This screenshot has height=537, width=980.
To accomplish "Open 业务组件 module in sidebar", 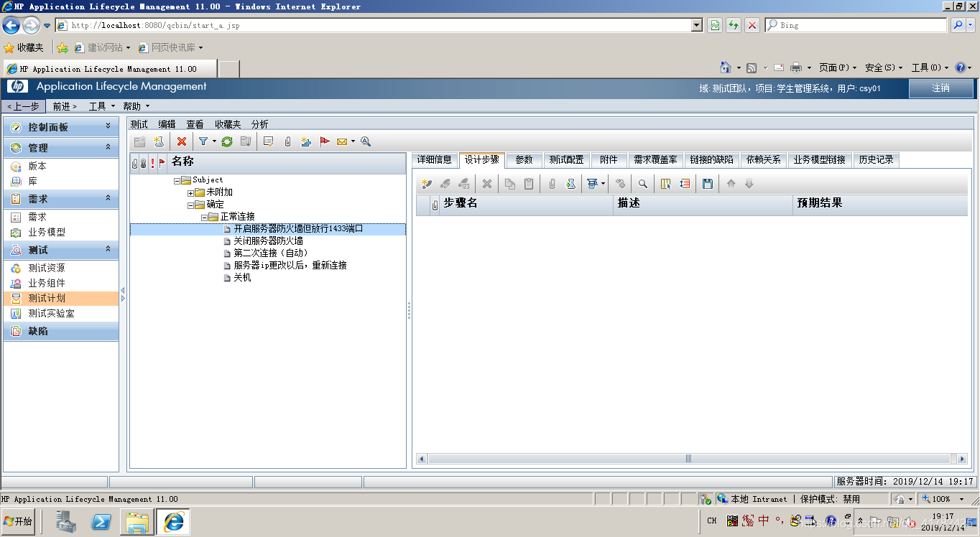I will [x=47, y=283].
